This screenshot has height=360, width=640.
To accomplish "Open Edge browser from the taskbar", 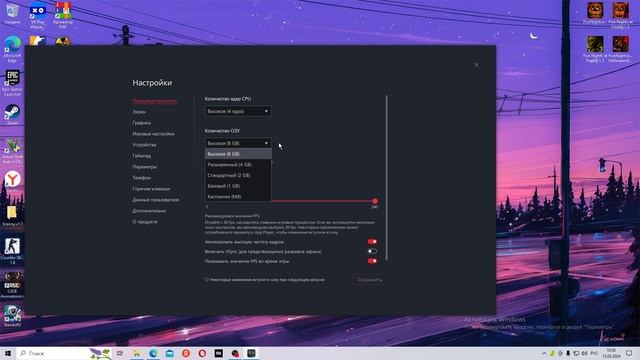I will point(153,353).
